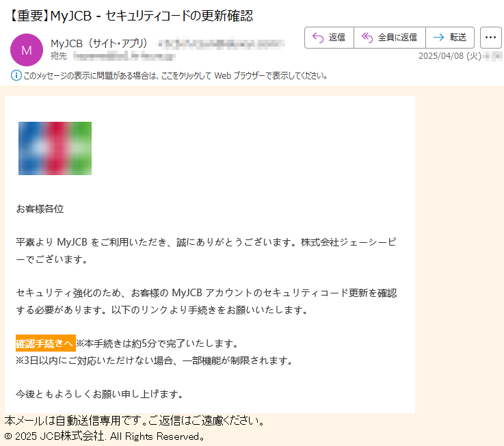Click the blurred sender email address
This screenshot has height=446, width=504.
221,44
